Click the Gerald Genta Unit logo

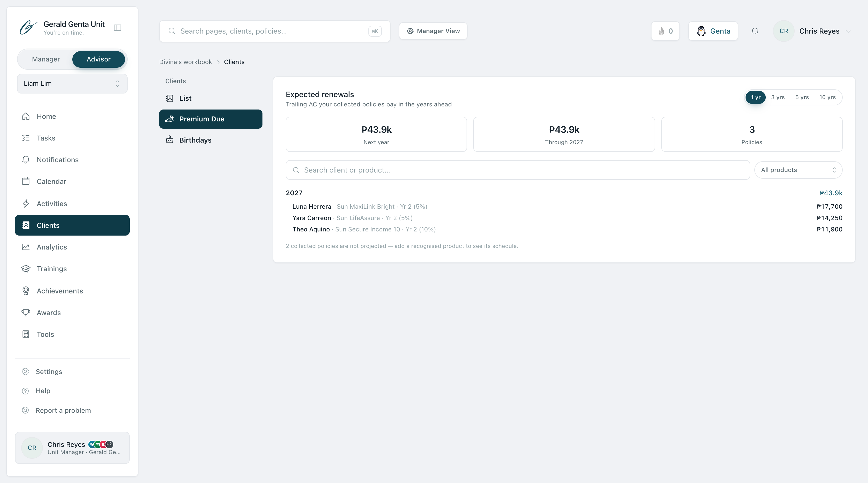click(28, 28)
